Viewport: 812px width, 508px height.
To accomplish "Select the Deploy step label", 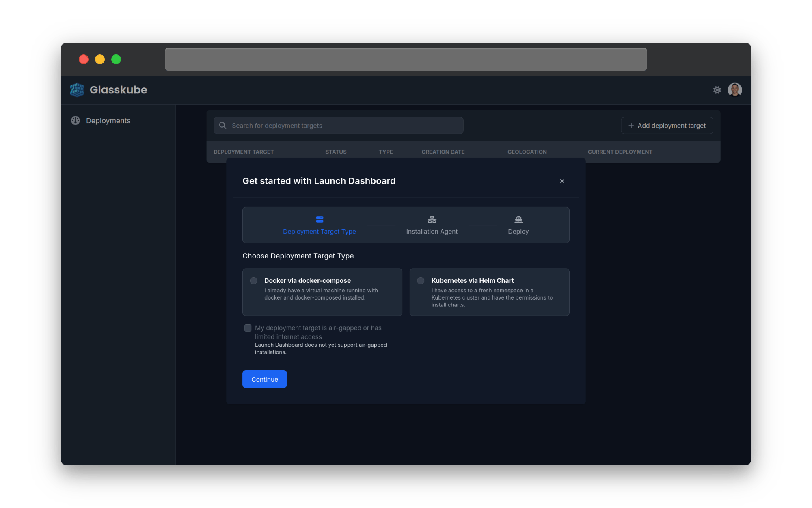I will coord(518,232).
